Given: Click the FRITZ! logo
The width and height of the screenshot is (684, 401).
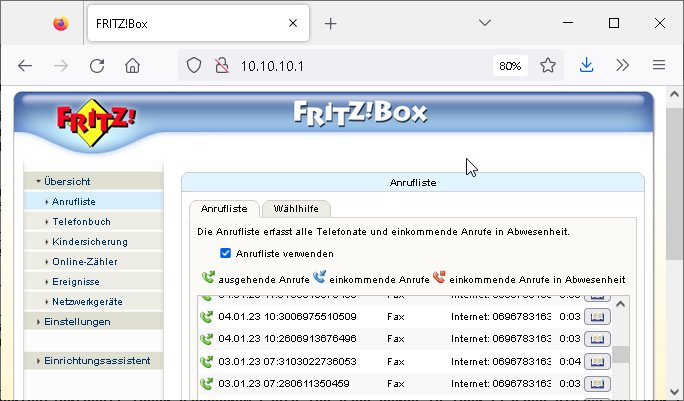Looking at the screenshot, I should point(96,122).
